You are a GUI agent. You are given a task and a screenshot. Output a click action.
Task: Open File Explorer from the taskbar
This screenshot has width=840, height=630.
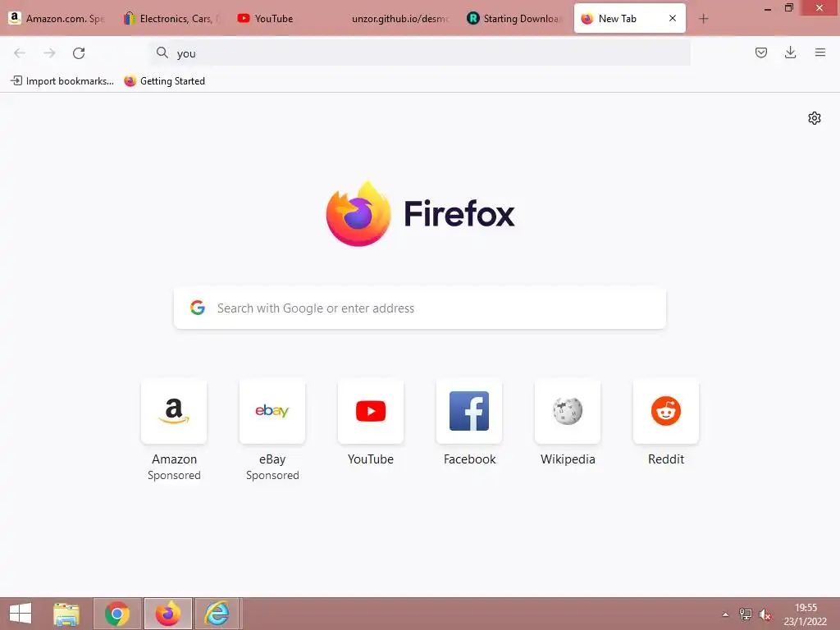[66, 614]
